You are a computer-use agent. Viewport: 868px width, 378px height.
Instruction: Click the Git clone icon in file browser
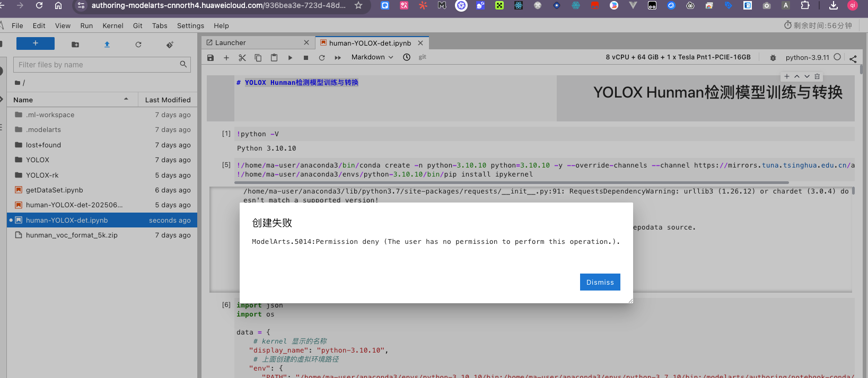click(x=170, y=45)
